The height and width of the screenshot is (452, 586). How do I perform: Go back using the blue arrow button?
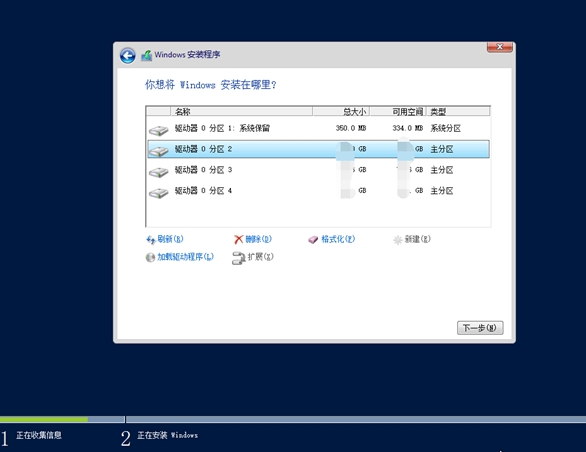pyautogui.click(x=127, y=56)
